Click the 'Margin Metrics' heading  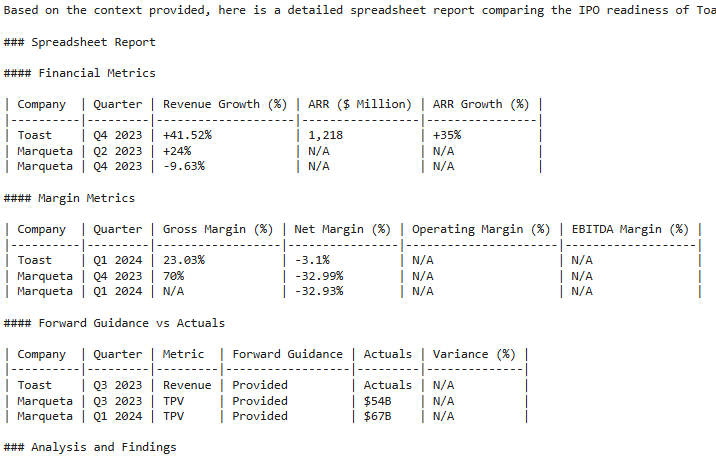(x=86, y=198)
